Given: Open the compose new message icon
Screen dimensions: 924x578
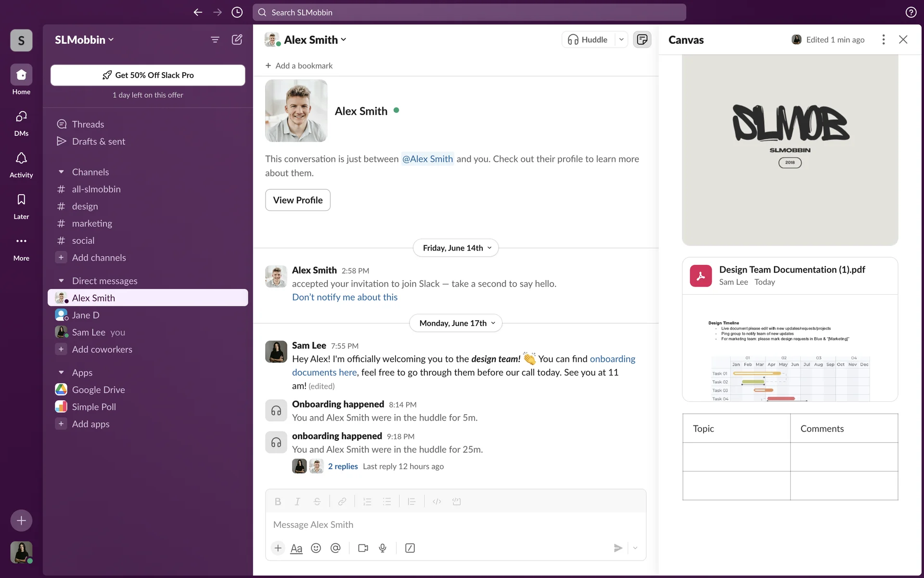Looking at the screenshot, I should click(x=237, y=39).
